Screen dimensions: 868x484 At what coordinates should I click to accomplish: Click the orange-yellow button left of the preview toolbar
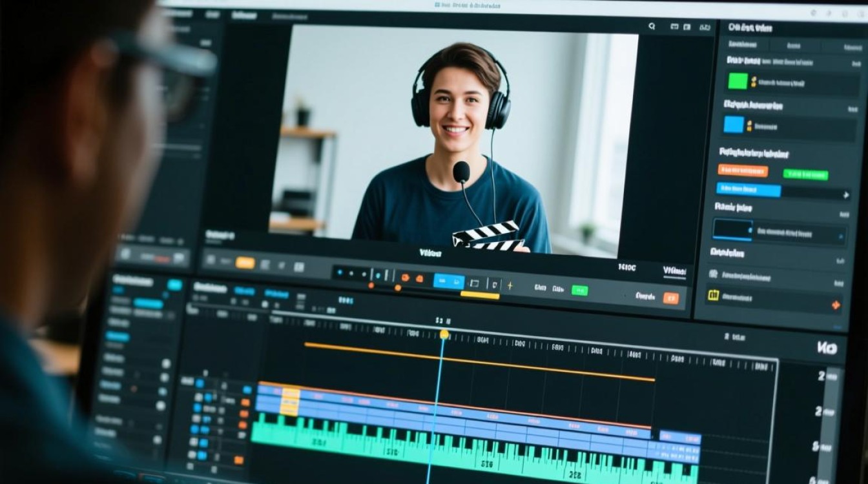point(245,263)
